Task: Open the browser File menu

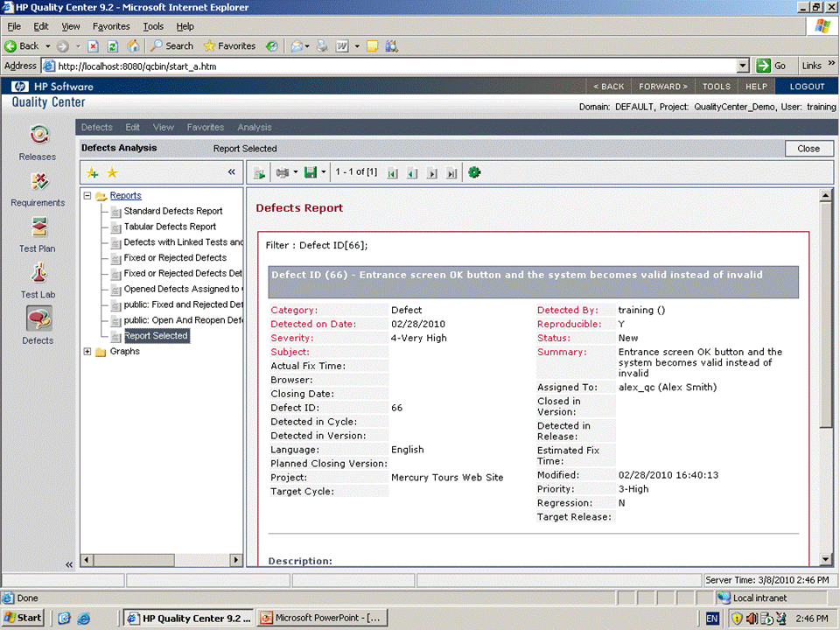Action: 14,26
